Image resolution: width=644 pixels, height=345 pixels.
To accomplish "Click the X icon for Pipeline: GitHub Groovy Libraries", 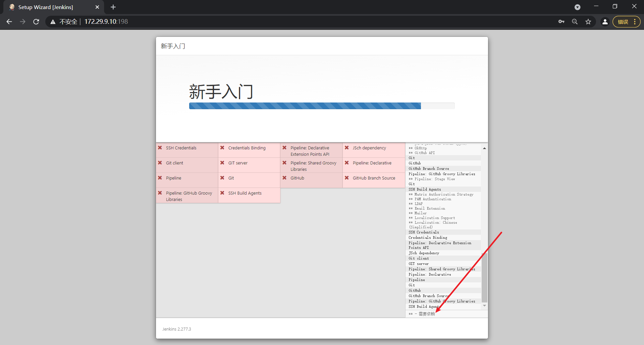I will 160,193.
